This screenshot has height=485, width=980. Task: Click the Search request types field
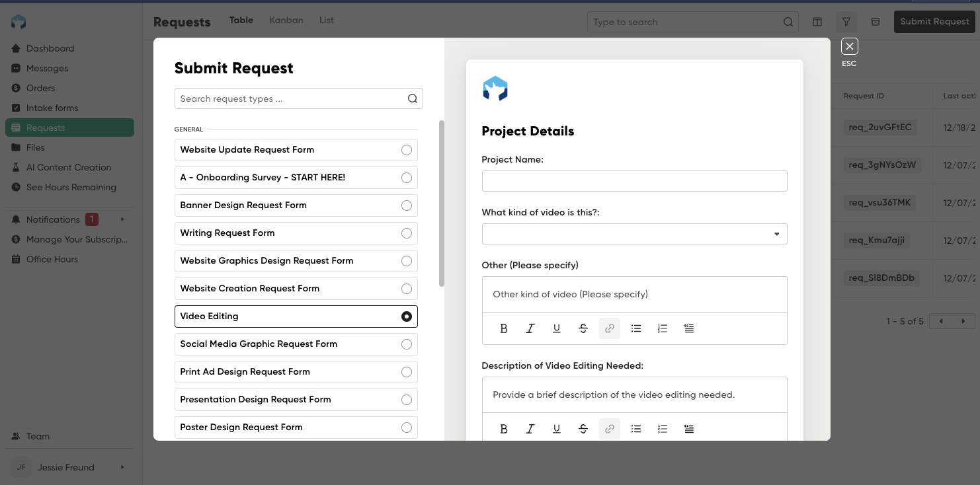click(x=298, y=98)
